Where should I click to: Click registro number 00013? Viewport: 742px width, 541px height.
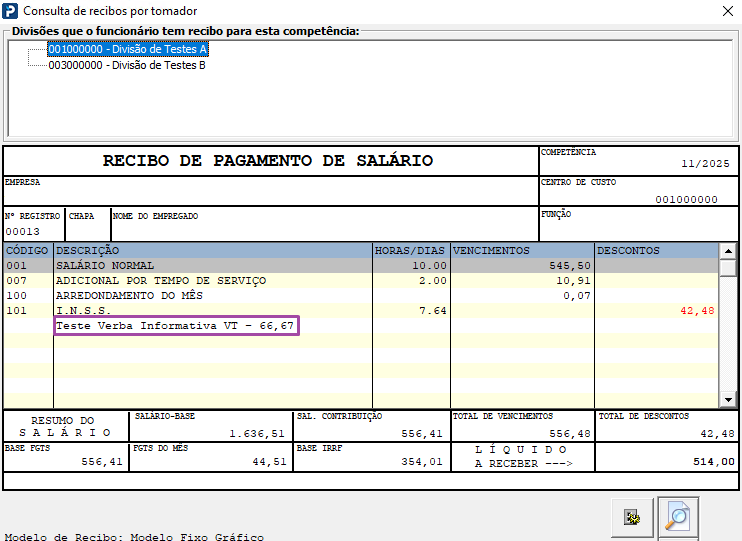pos(23,232)
